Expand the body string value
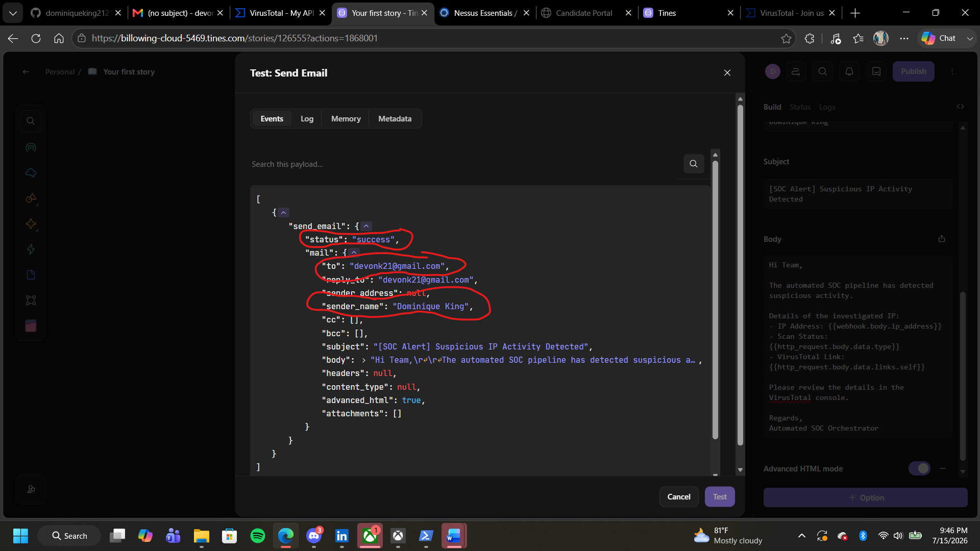The width and height of the screenshot is (980, 551). [x=363, y=360]
